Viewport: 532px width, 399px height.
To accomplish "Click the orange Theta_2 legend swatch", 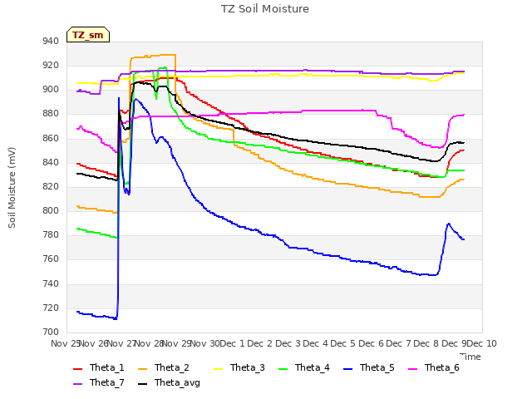I will tap(142, 369).
